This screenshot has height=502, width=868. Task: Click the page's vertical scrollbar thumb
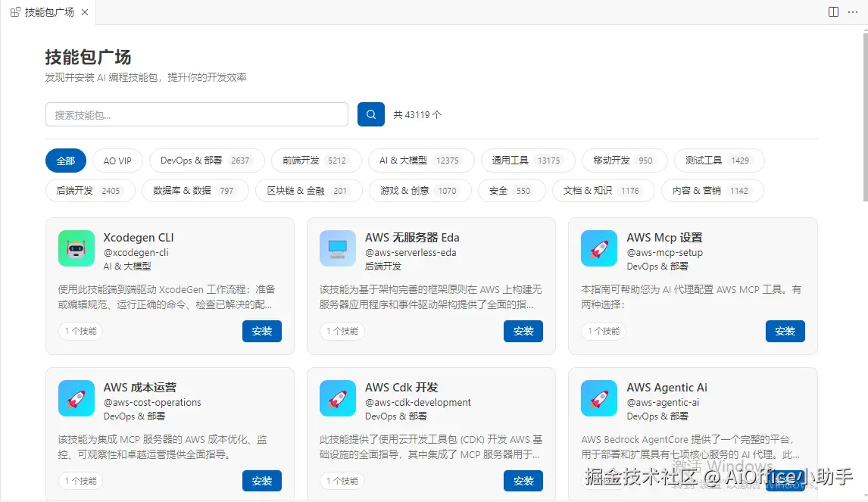tap(865, 117)
